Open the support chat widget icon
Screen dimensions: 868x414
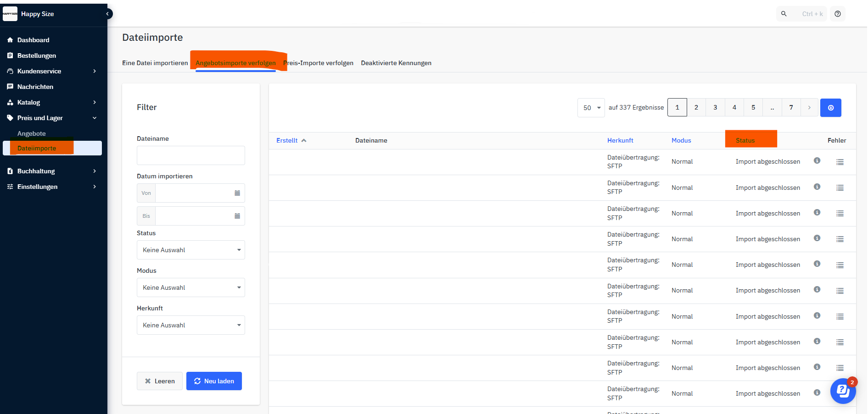842,391
